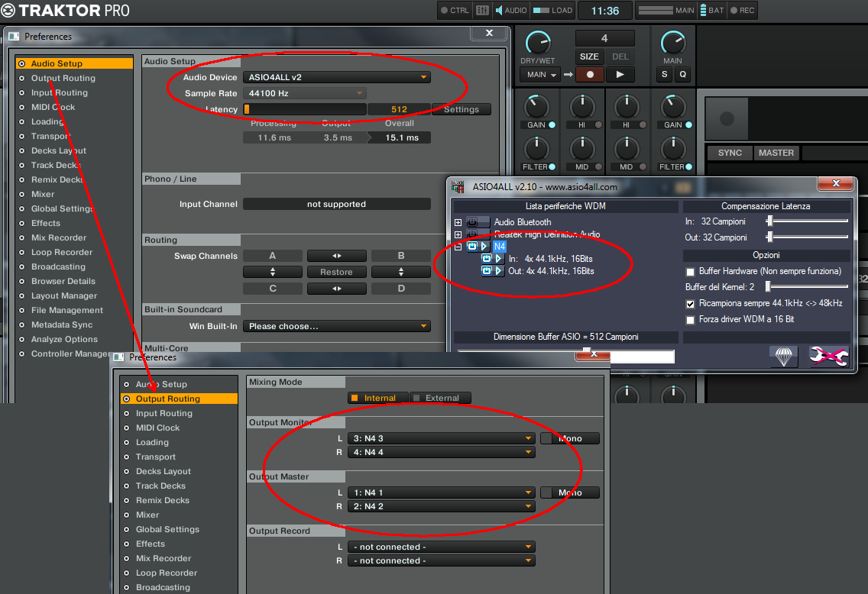Click the Traktor Pro logo
Viewport: 868px width, 594px height.
pyautogui.click(x=65, y=11)
